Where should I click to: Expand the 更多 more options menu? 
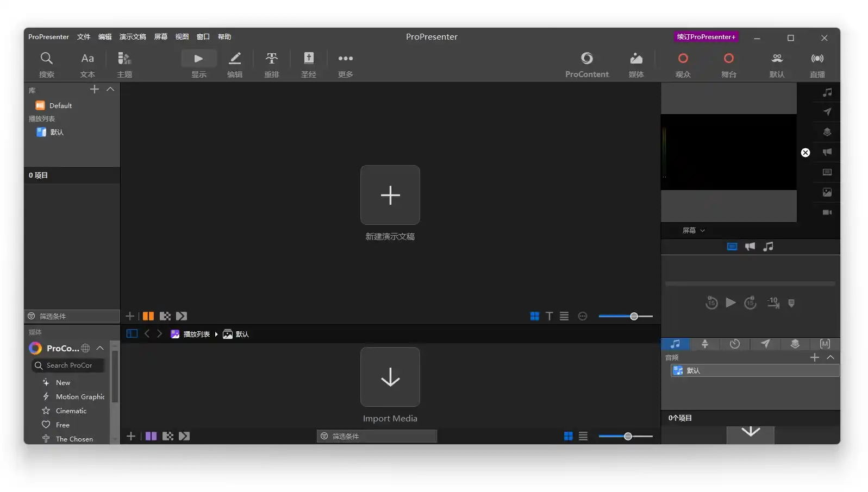click(346, 64)
